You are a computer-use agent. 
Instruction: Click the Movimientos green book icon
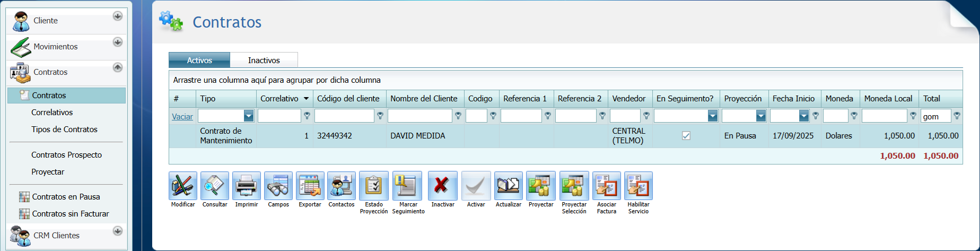(x=21, y=47)
